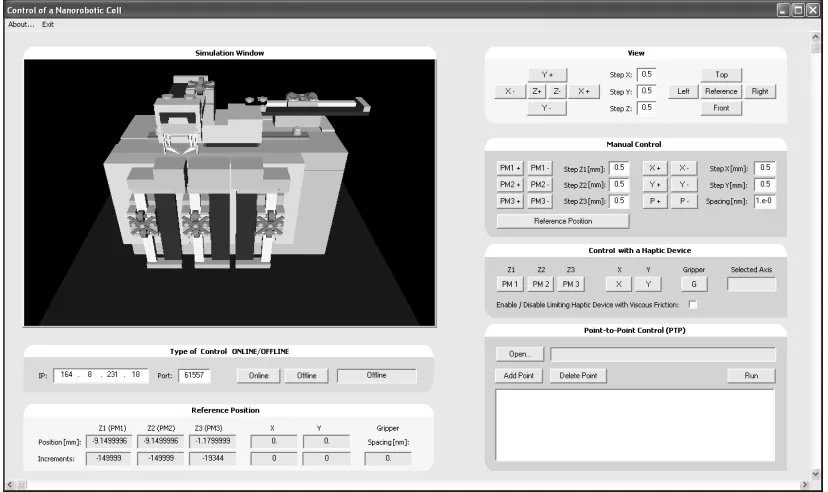
Task: Switch to Top view
Action: (x=721, y=75)
